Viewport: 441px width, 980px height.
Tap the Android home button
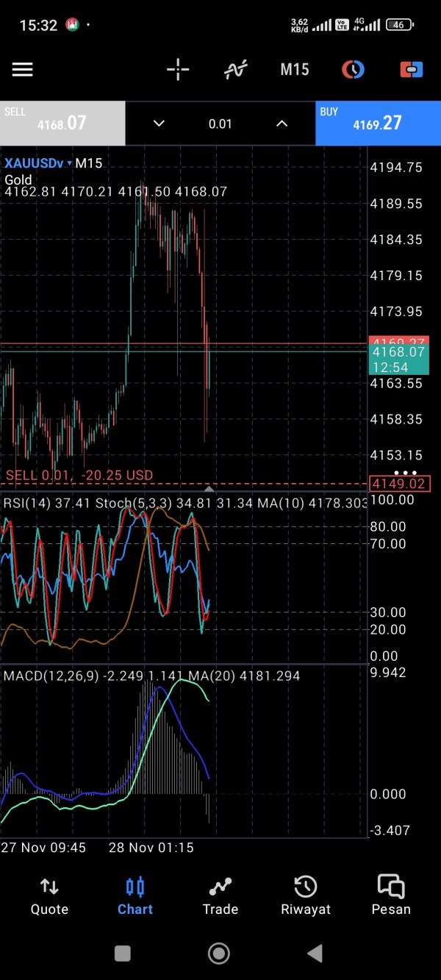coord(219,954)
